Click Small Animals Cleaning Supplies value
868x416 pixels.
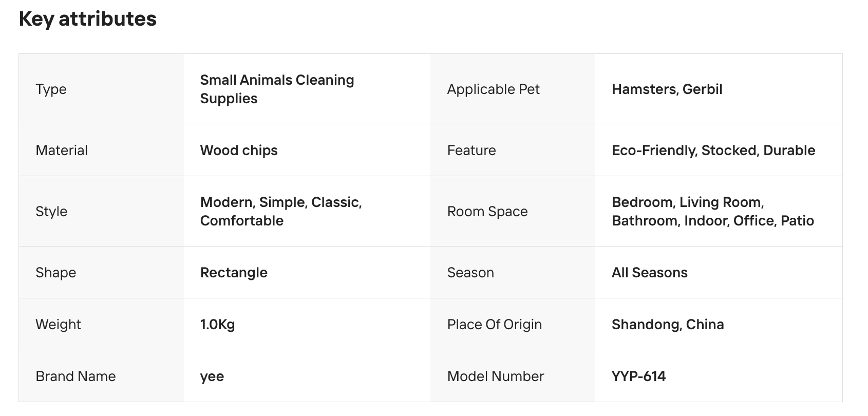pyautogui.click(x=277, y=89)
